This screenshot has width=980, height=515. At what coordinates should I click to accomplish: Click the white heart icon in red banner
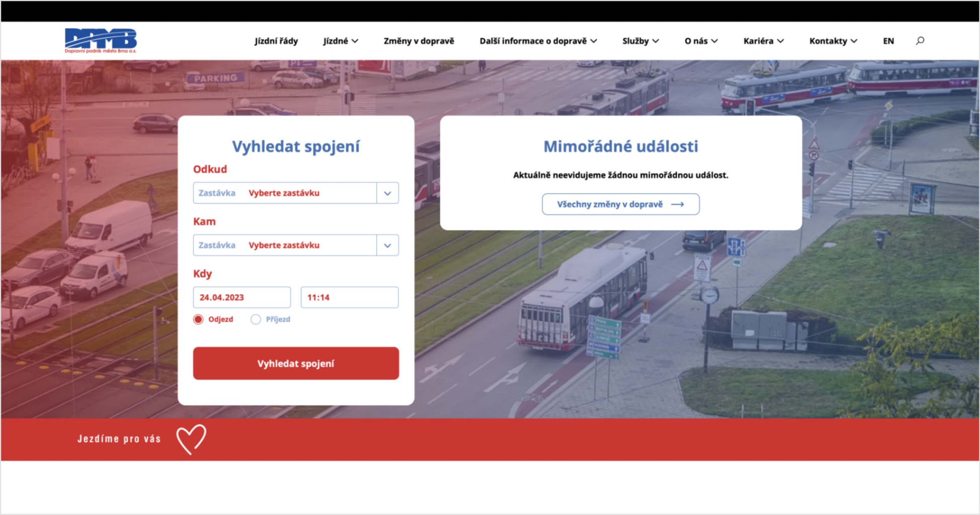(x=191, y=439)
